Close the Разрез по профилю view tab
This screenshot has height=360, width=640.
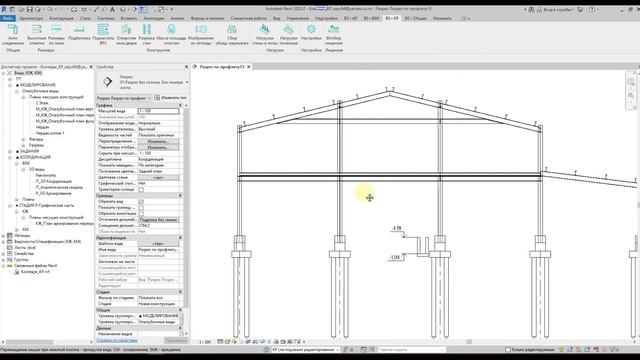click(249, 67)
